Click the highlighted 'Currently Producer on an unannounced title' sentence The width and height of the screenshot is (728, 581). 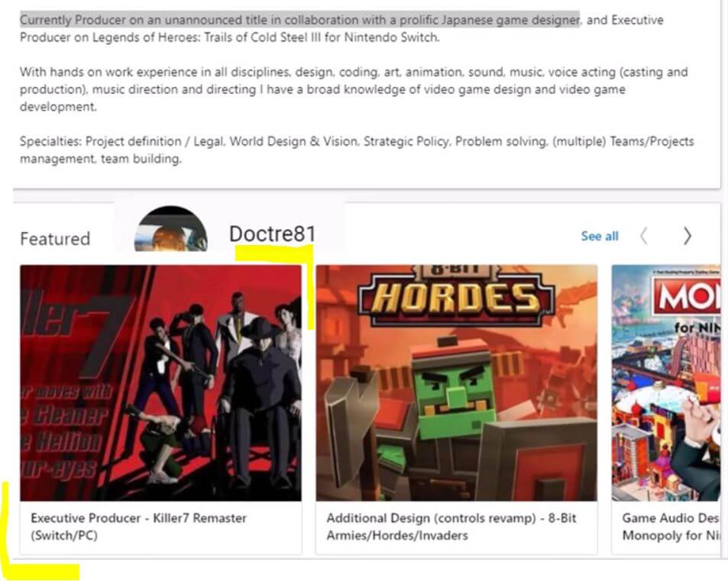[x=299, y=20]
